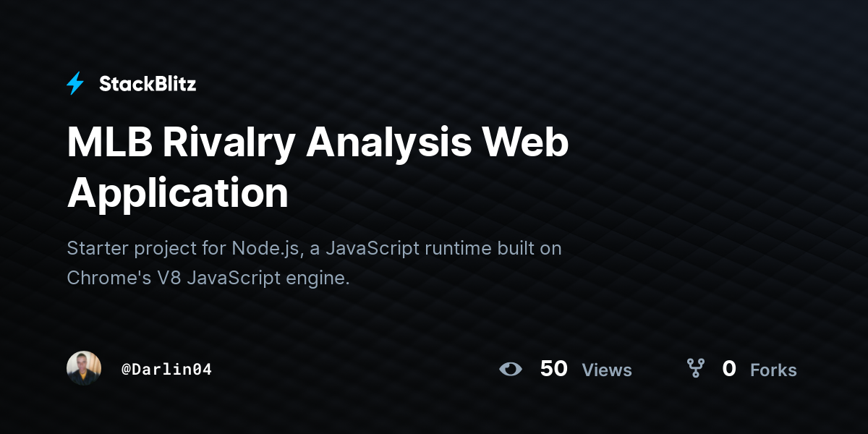Image resolution: width=868 pixels, height=434 pixels.
Task: Click "Chrome's V8" in the description
Action: (x=124, y=278)
